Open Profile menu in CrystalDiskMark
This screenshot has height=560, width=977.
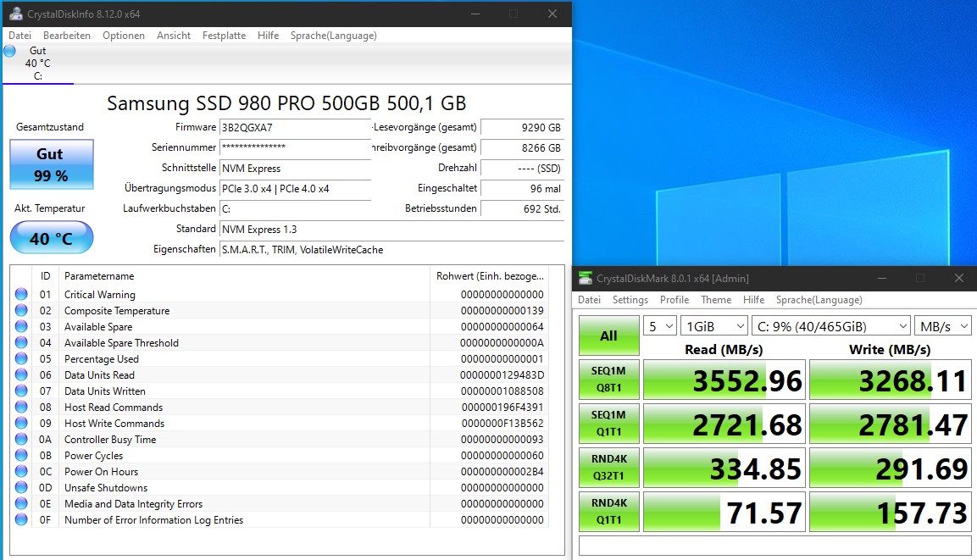(674, 300)
